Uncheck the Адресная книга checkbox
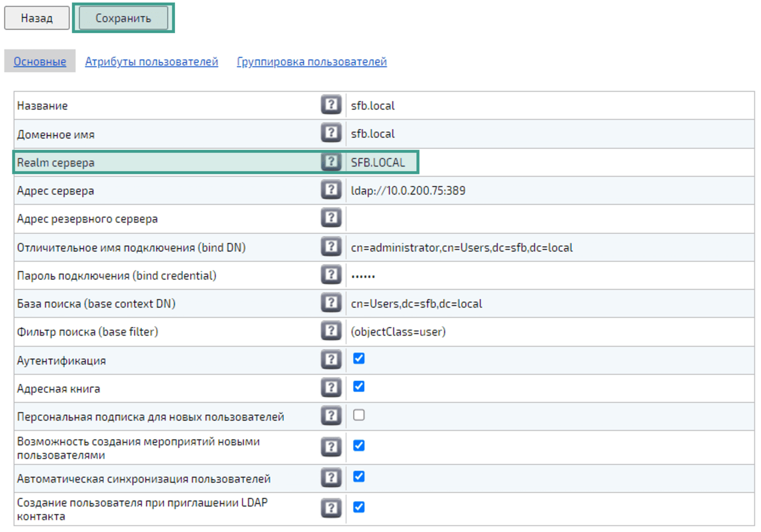The height and width of the screenshot is (532, 761). (x=359, y=387)
